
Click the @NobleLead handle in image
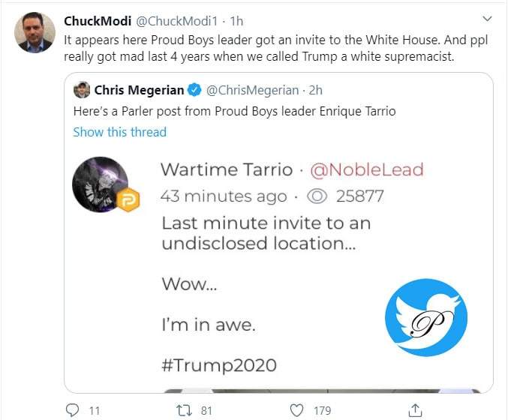[367, 169]
